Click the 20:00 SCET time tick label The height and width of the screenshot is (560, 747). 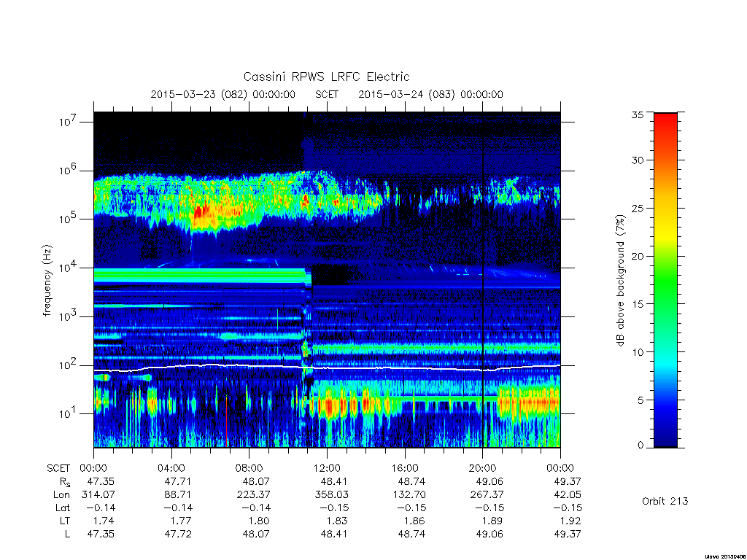(483, 468)
